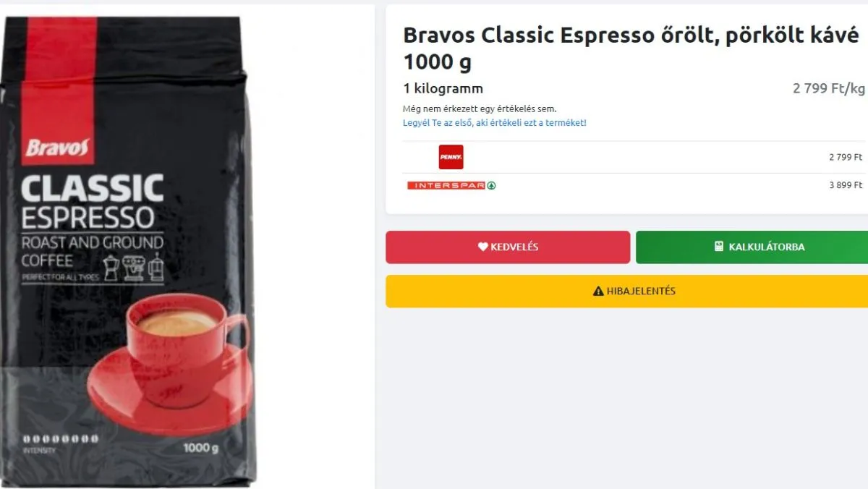Click the Interspar store logo
This screenshot has height=489, width=868.
451,185
